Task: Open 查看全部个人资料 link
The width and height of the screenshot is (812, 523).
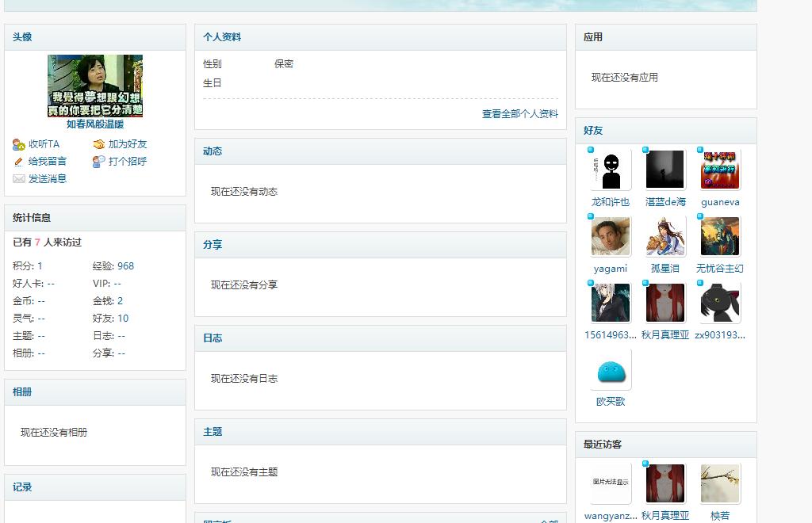Action: (520, 114)
